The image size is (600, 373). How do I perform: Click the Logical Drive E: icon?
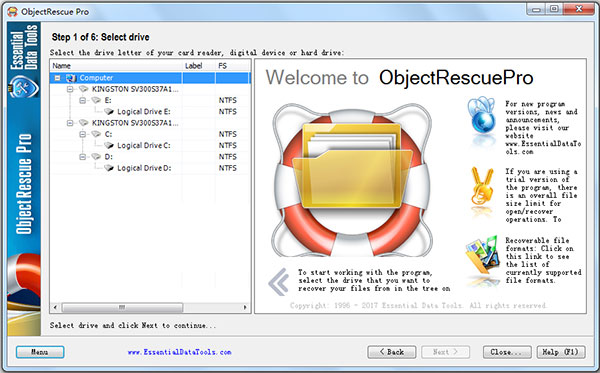pos(109,112)
